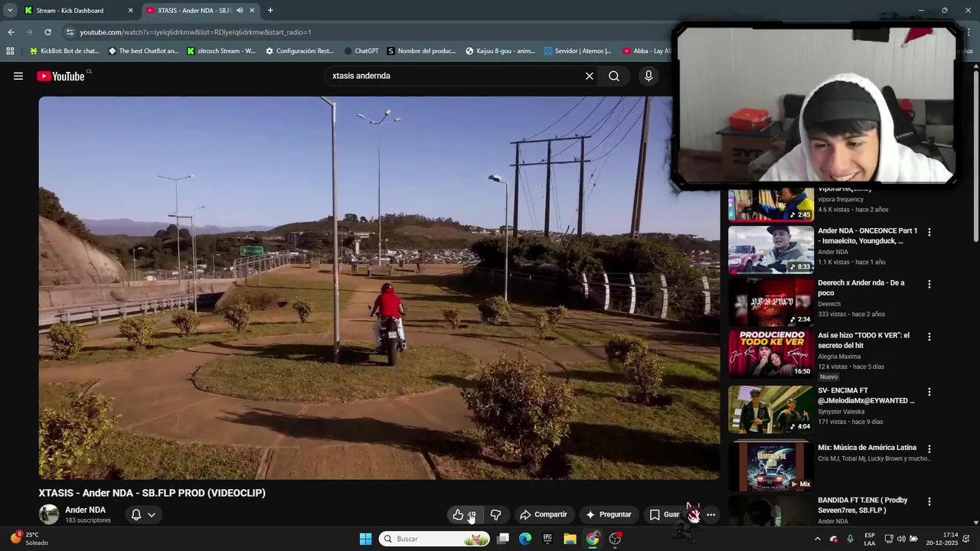Open the KickBot: Bot de chat bookmark
Viewport: 980px width, 551px height.
[x=64, y=51]
